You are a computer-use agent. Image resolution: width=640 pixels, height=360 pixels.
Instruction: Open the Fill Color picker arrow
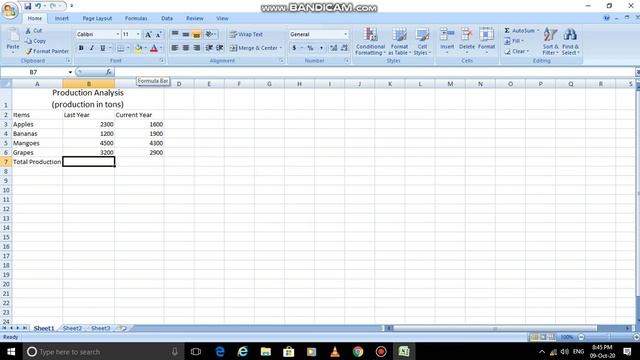pyautogui.click(x=145, y=48)
